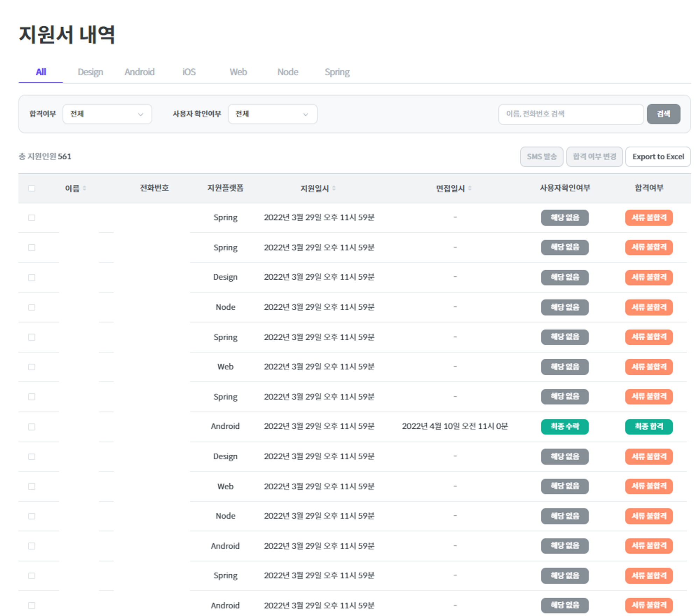Sort the table by the 이름 sort icon
The width and height of the screenshot is (700, 616).
pyautogui.click(x=84, y=188)
